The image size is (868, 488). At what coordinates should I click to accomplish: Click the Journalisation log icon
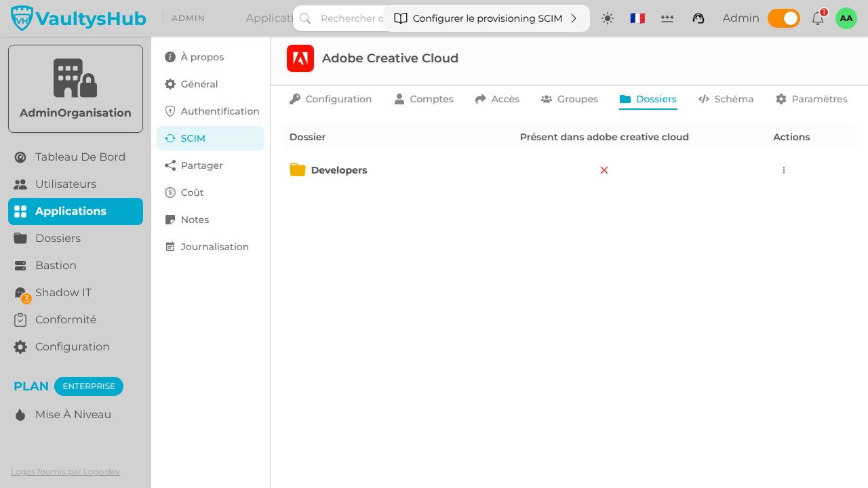(170, 247)
